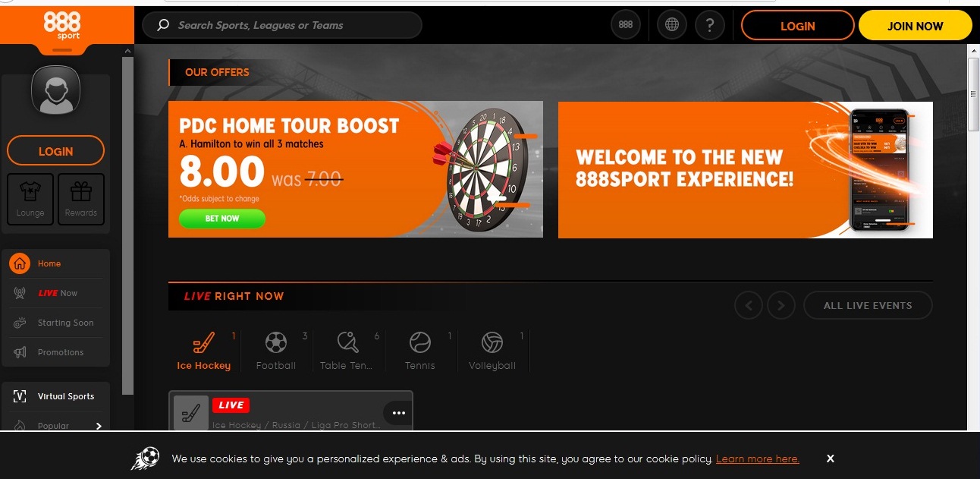The width and height of the screenshot is (980, 479).
Task: Click the search sports input field
Action: pos(282,25)
